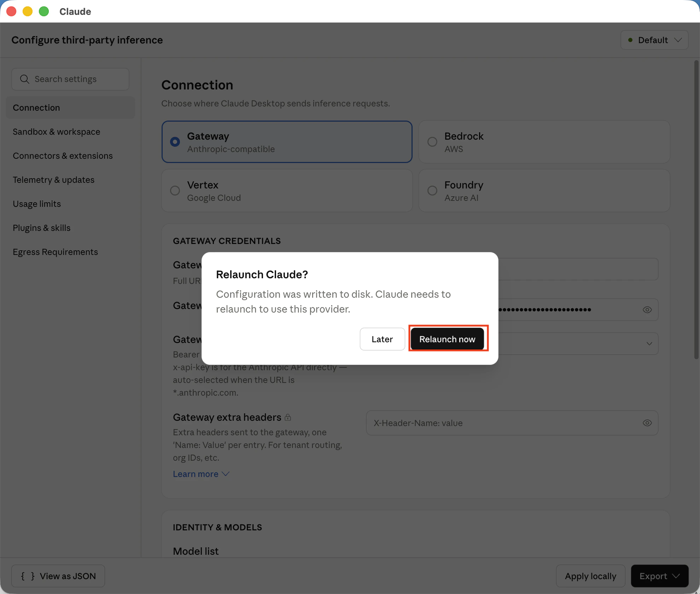Choose Foundry Azure AI provider
Viewport: 700px width, 594px height.
click(x=544, y=191)
